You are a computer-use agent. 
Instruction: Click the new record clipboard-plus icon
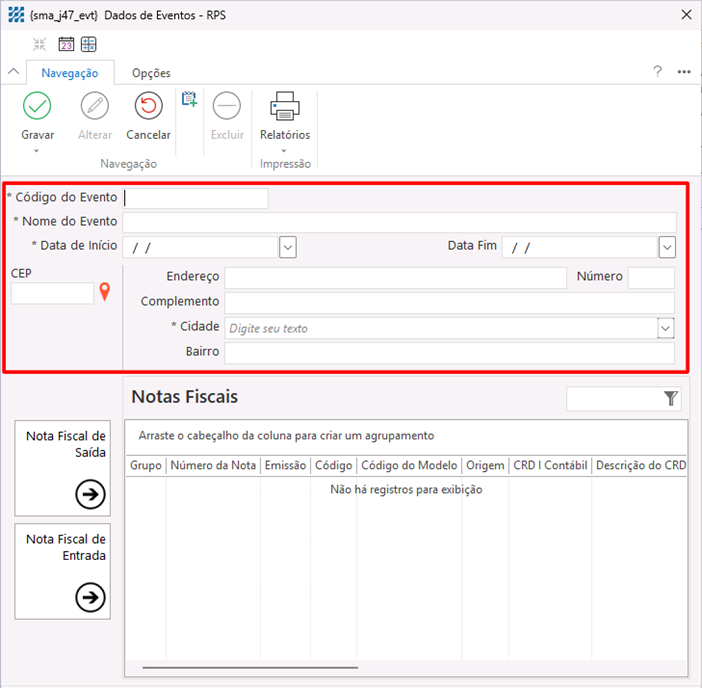point(189,98)
